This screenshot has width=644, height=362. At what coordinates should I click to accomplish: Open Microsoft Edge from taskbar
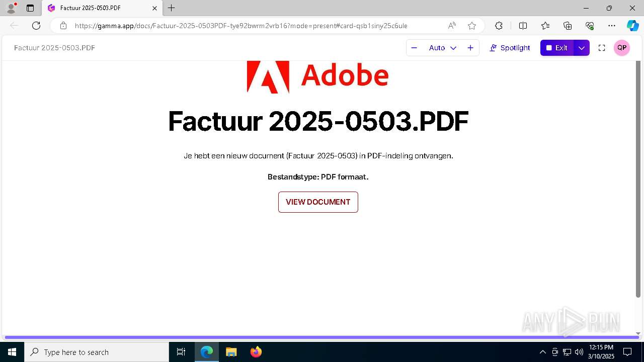(207, 352)
